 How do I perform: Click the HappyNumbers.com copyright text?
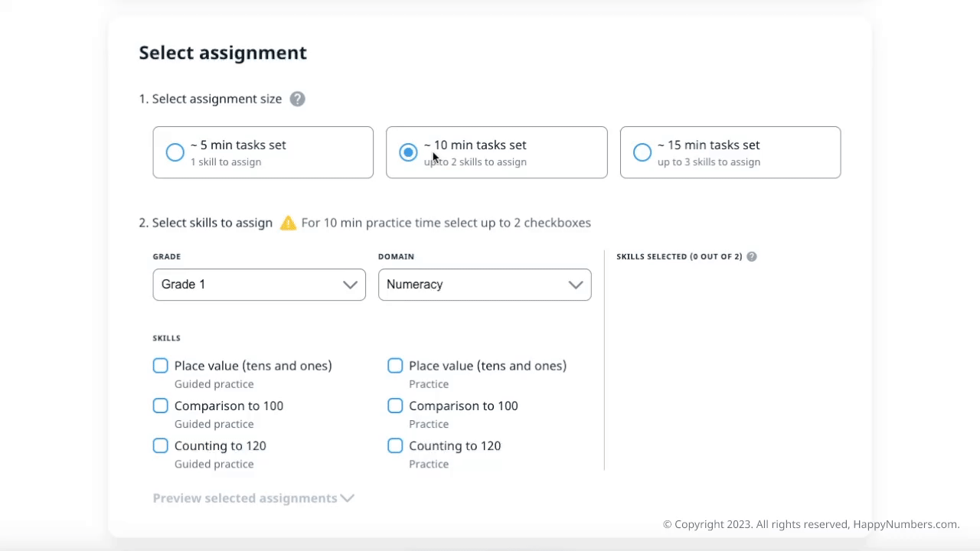pyautogui.click(x=811, y=524)
